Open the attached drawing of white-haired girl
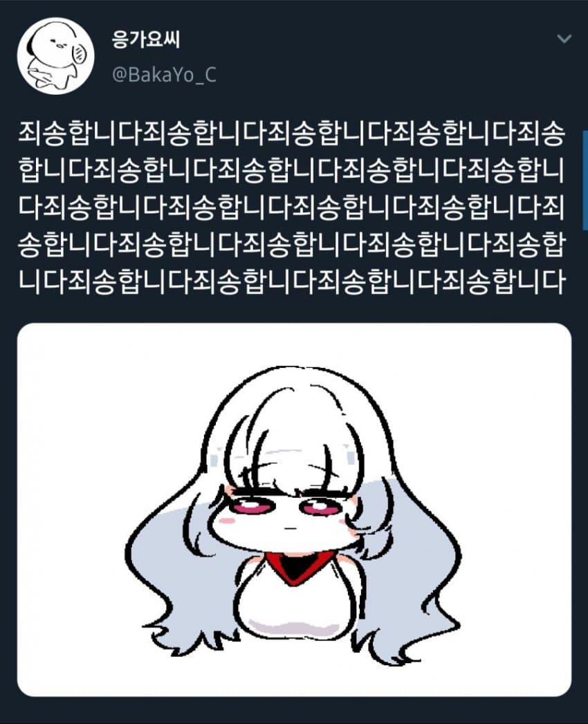 pos(294,510)
